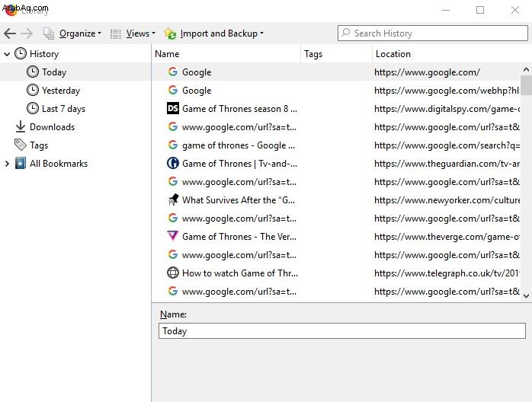Sort by the Name column header

(226, 54)
